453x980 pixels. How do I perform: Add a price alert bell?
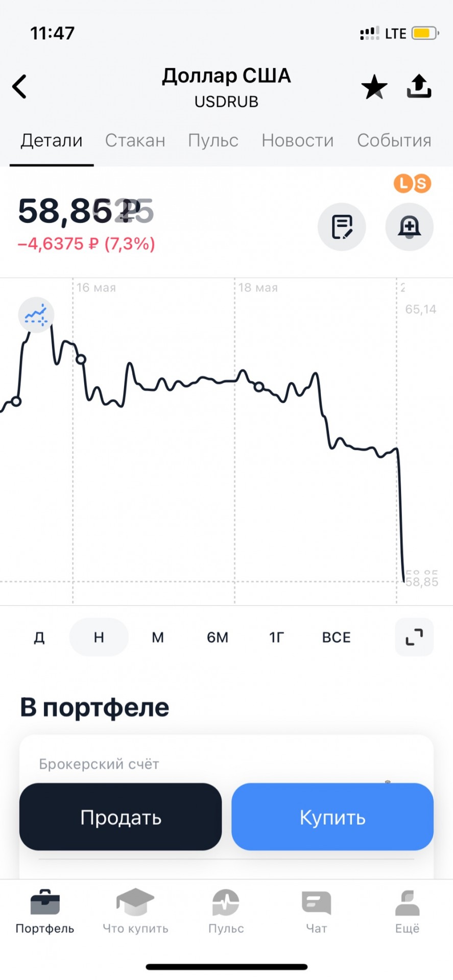click(409, 227)
